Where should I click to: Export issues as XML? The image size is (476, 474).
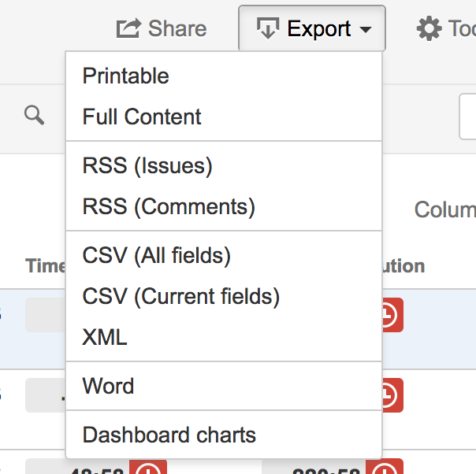pos(105,338)
